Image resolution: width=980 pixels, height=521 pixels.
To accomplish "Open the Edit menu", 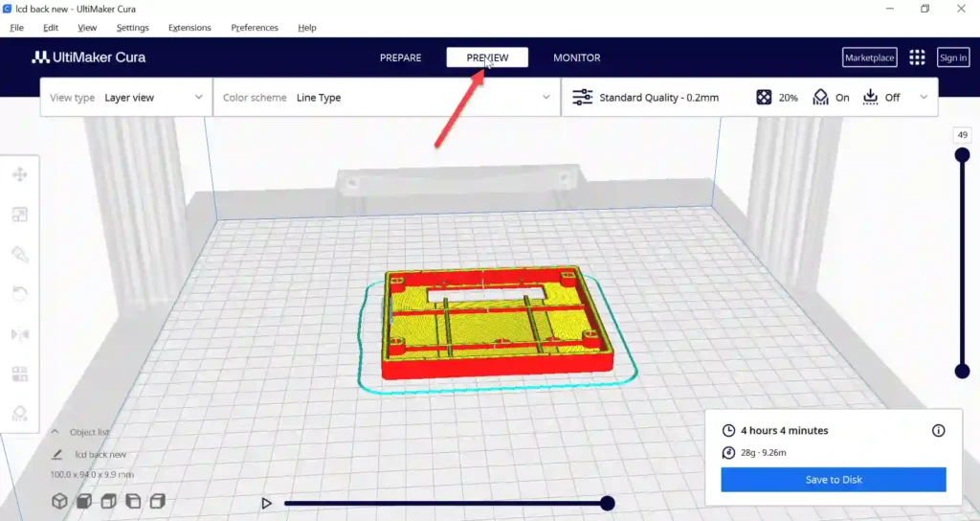I will (x=51, y=28).
